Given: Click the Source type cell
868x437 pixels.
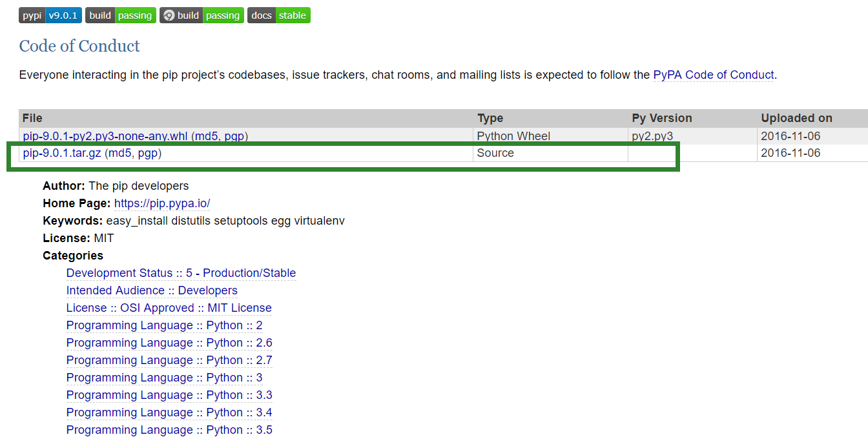Looking at the screenshot, I should click(x=495, y=153).
